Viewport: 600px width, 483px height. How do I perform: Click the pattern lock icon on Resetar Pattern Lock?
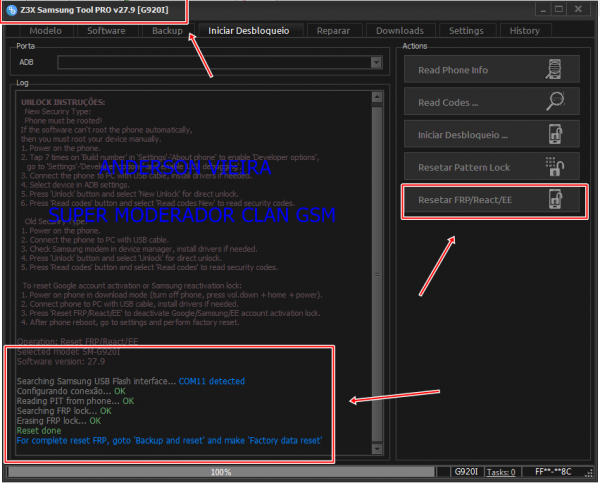[555, 166]
